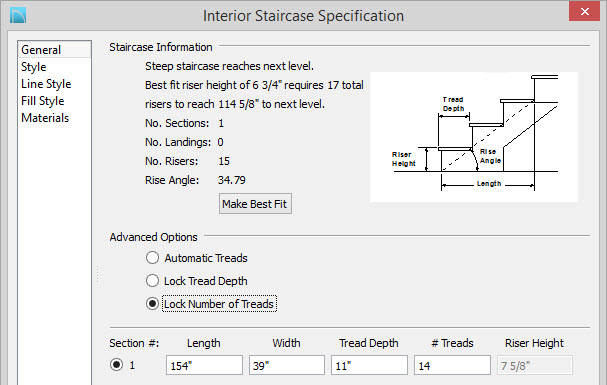
Task: Select the Lock Tread Depth option
Action: tap(152, 281)
